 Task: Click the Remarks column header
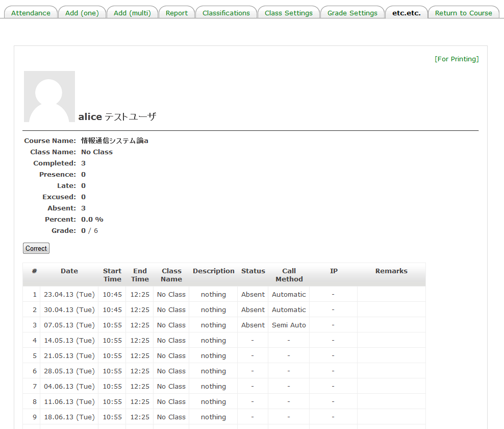tap(391, 271)
